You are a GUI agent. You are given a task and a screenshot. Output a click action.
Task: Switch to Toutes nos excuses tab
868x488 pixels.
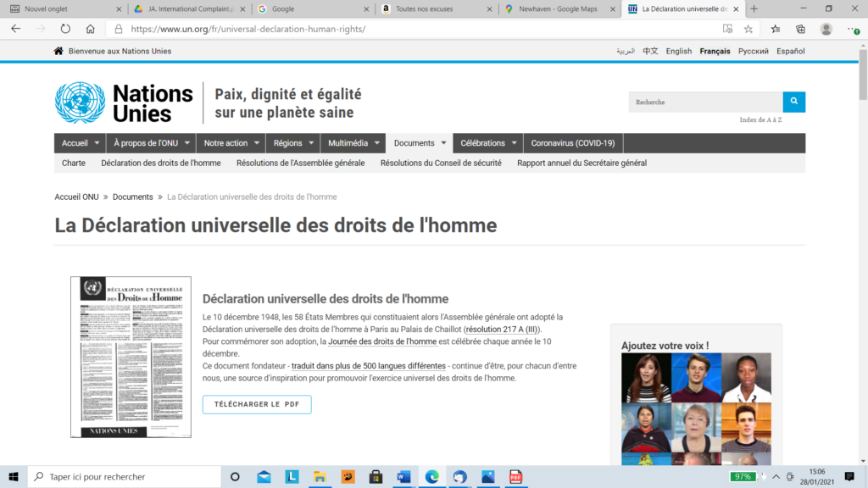tap(437, 8)
